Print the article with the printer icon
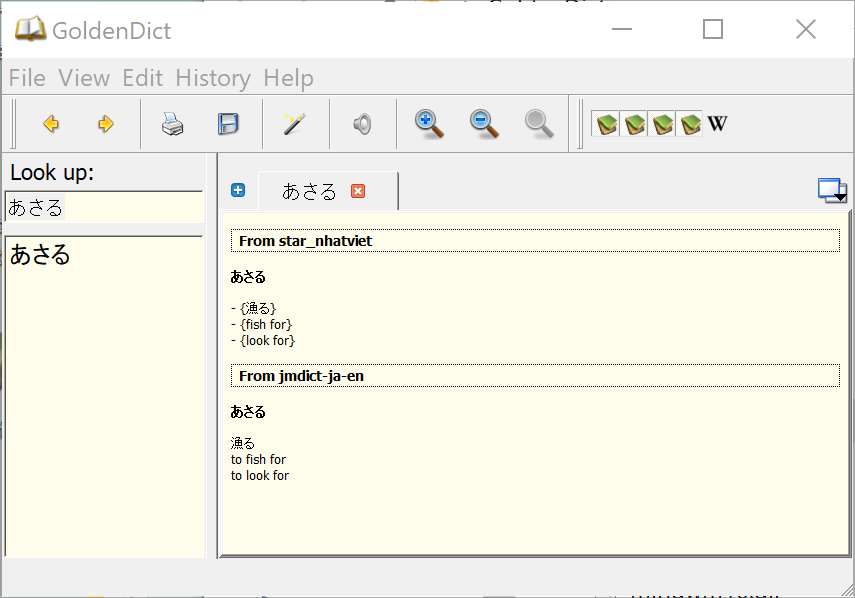This screenshot has height=598, width=855. point(172,124)
